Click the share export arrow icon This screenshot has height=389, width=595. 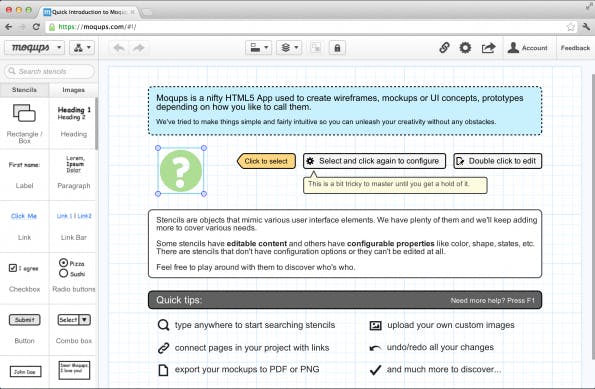[488, 48]
